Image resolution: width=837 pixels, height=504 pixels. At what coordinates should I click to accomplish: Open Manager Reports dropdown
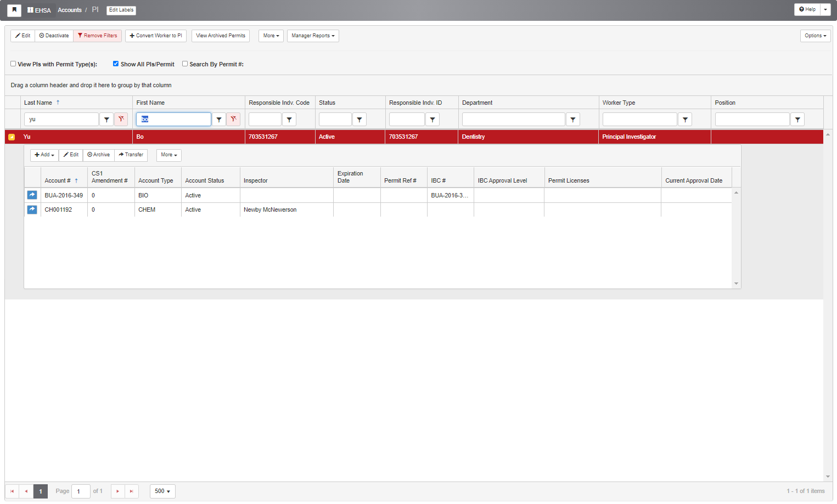[313, 36]
